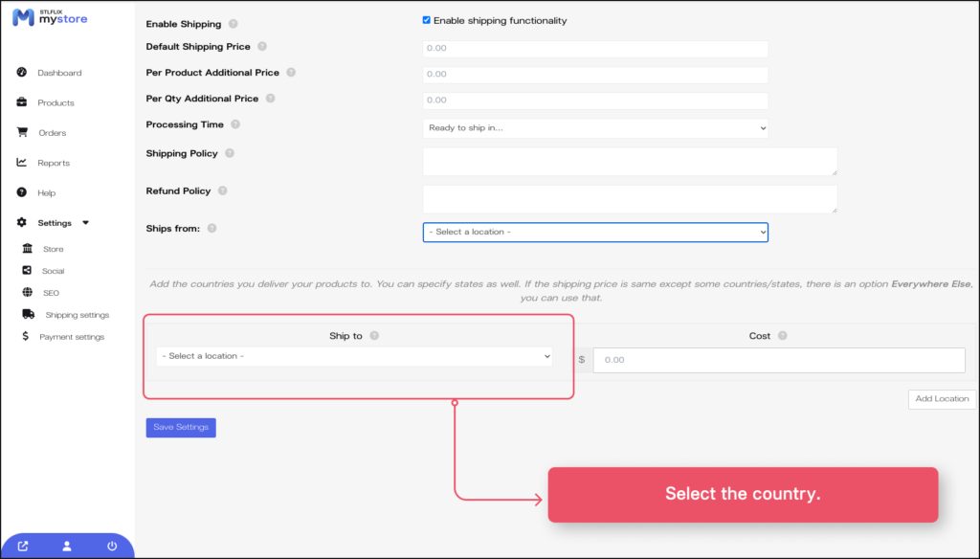Open the Processing Time dropdown
The height and width of the screenshot is (559, 980).
point(595,127)
